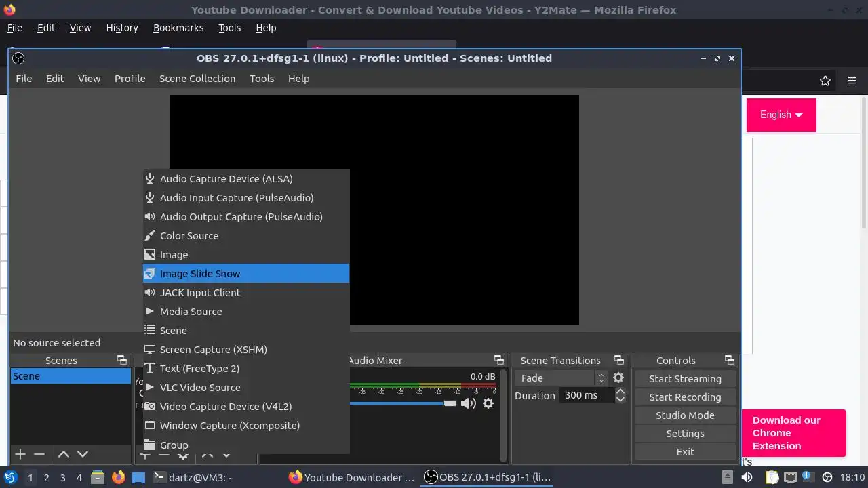
Task: Click the network tray icon
Action: (789, 477)
